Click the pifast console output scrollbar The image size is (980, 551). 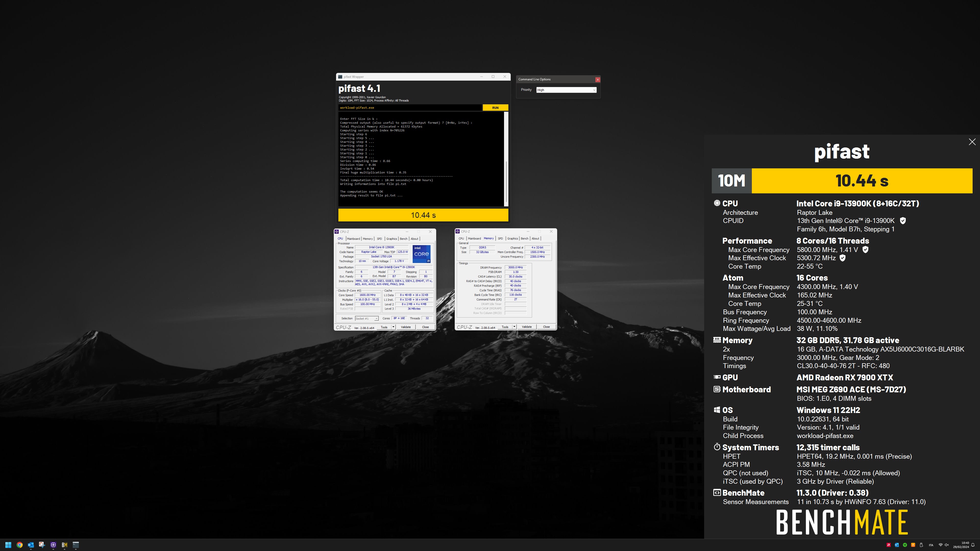(x=506, y=159)
